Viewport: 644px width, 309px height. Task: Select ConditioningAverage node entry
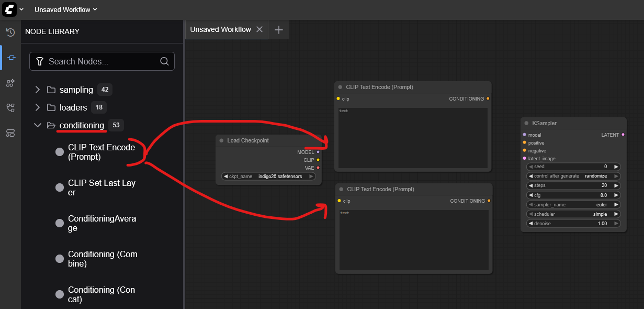pyautogui.click(x=101, y=223)
